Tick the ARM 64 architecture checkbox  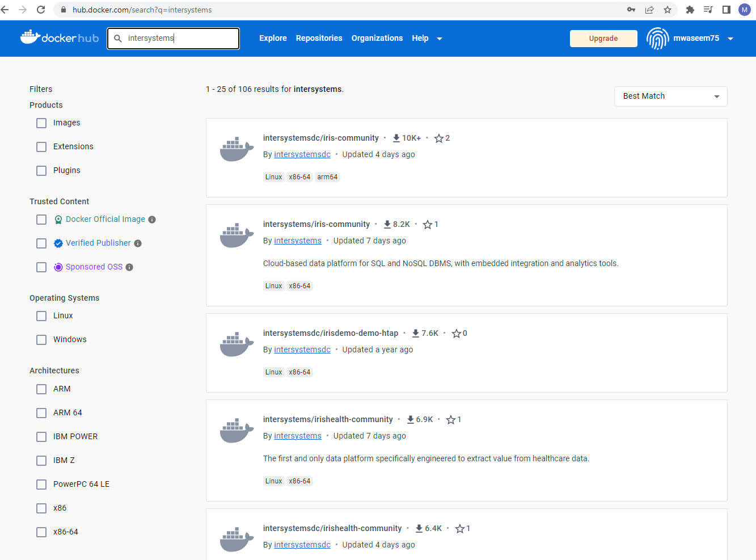[x=41, y=413]
